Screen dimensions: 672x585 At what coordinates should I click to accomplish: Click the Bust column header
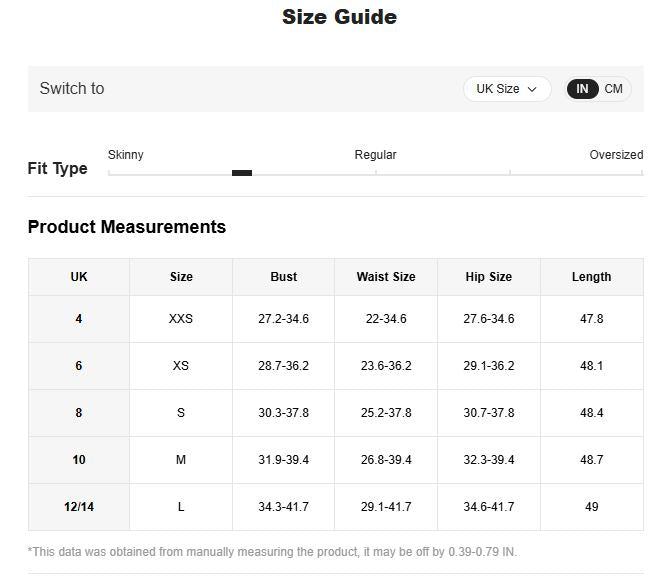point(284,277)
